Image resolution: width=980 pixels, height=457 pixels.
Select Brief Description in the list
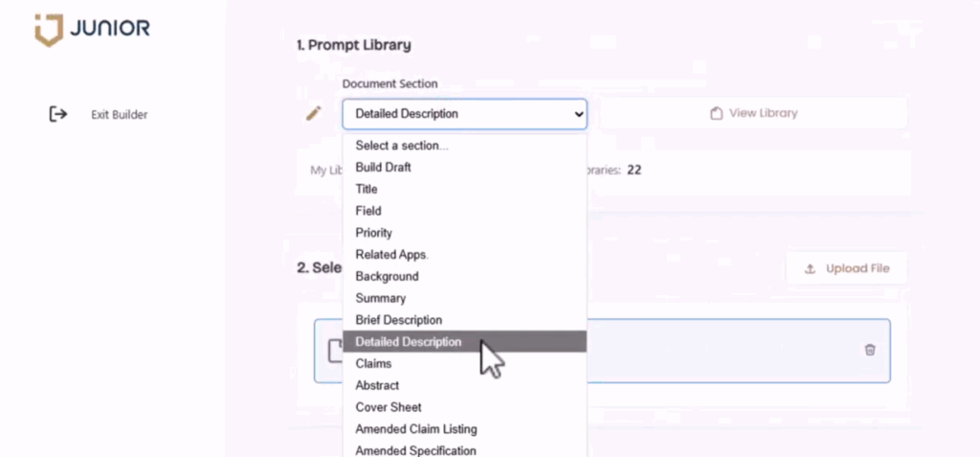coord(398,320)
